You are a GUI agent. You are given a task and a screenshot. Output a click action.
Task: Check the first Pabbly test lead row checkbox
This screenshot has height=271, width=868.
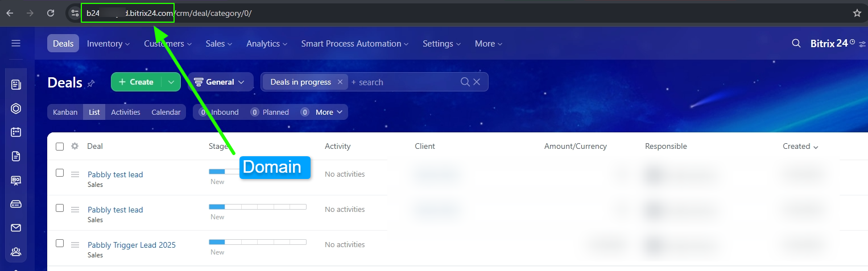(60, 173)
